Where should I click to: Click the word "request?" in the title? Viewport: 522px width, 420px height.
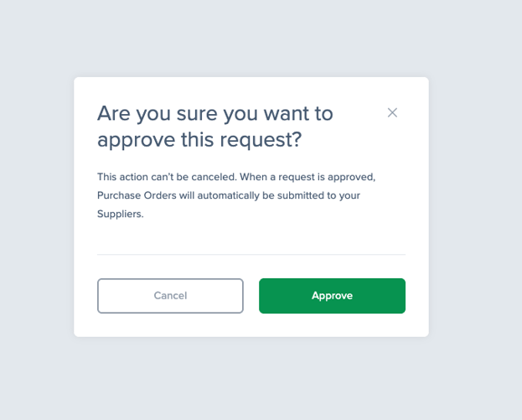point(261,140)
